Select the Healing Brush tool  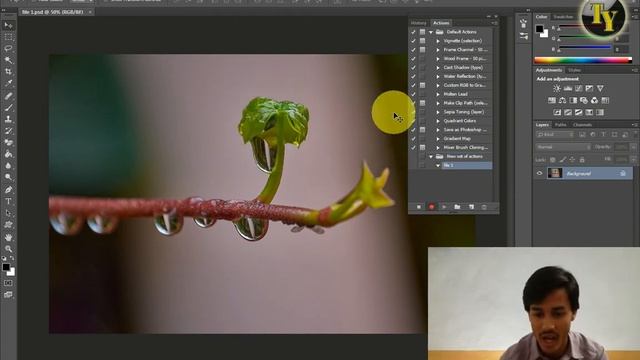tap(8, 96)
